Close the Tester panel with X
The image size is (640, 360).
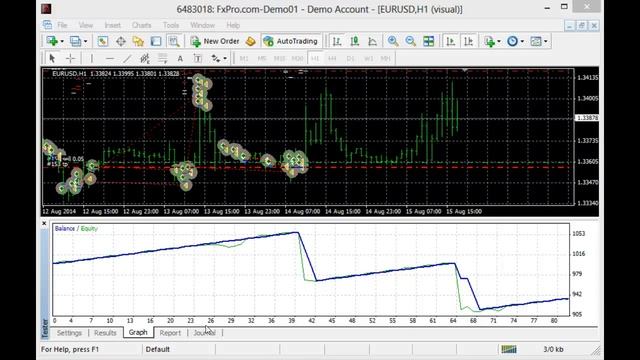(44, 223)
